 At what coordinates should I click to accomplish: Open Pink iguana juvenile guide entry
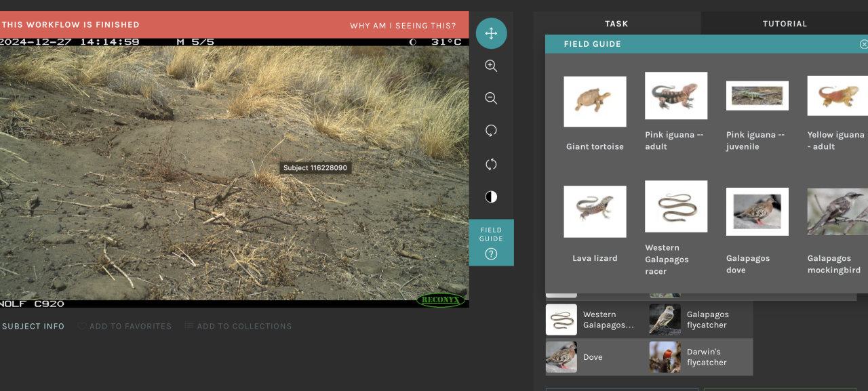tap(757, 116)
